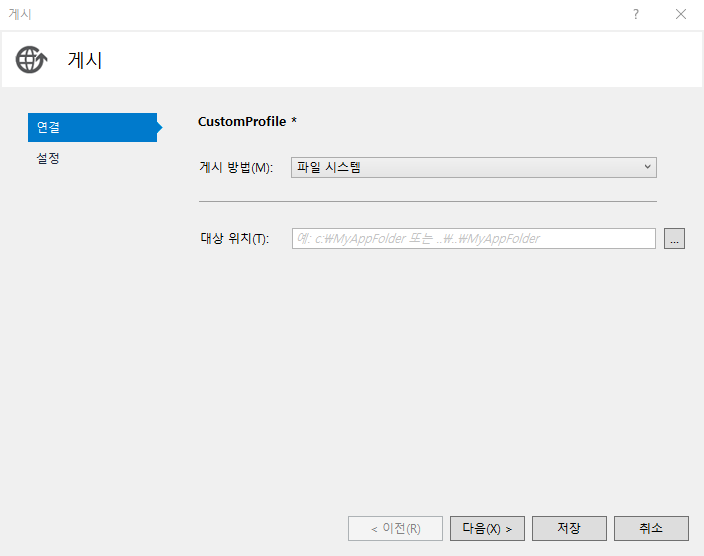Browse for target folder with ellipsis button
Screen dimensions: 704x556
click(674, 238)
